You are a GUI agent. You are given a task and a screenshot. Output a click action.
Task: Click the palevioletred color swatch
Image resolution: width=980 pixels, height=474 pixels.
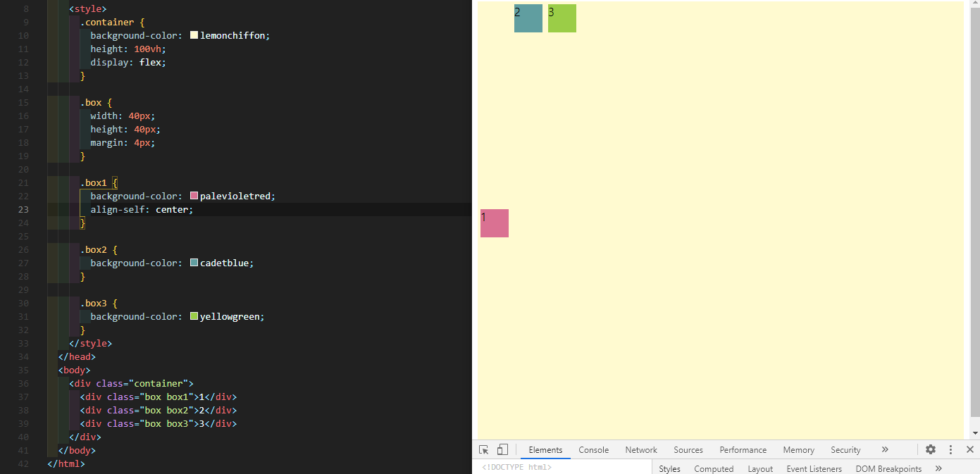[194, 196]
